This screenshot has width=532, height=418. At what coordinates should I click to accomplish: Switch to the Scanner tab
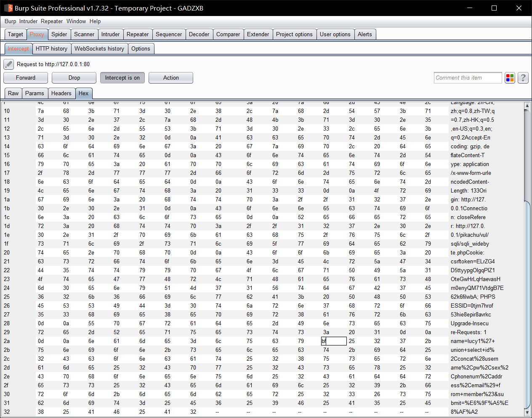[x=84, y=34]
